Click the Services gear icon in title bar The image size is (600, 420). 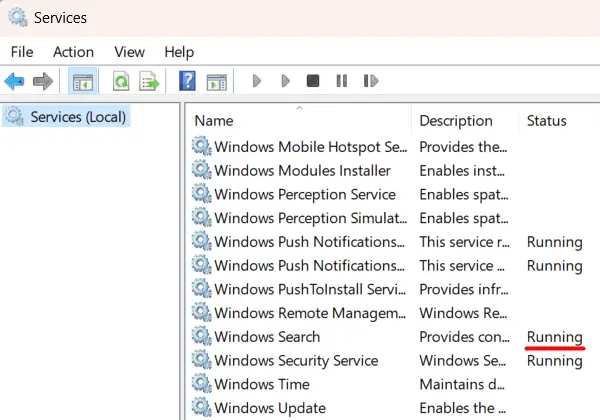(x=18, y=17)
